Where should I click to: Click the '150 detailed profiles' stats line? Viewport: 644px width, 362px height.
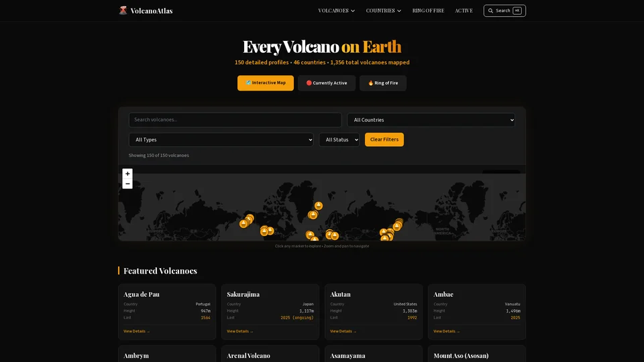[x=322, y=62]
